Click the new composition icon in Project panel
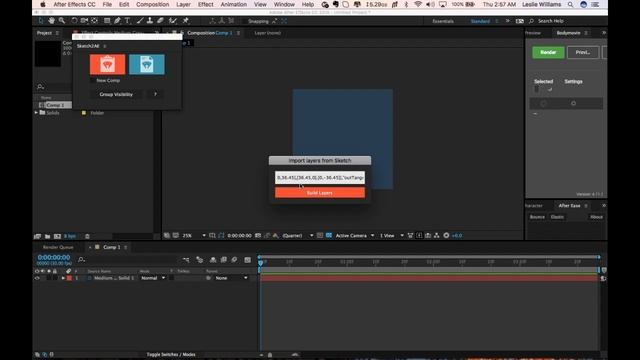 coord(57,236)
